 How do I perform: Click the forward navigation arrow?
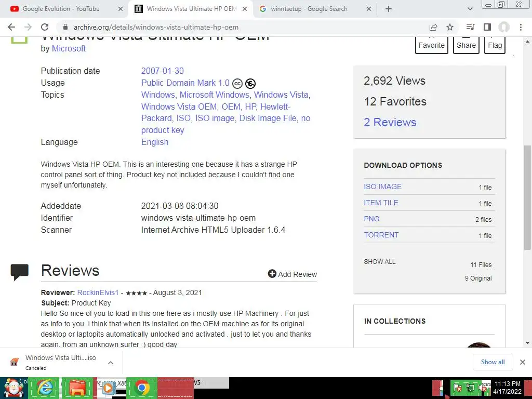click(28, 27)
